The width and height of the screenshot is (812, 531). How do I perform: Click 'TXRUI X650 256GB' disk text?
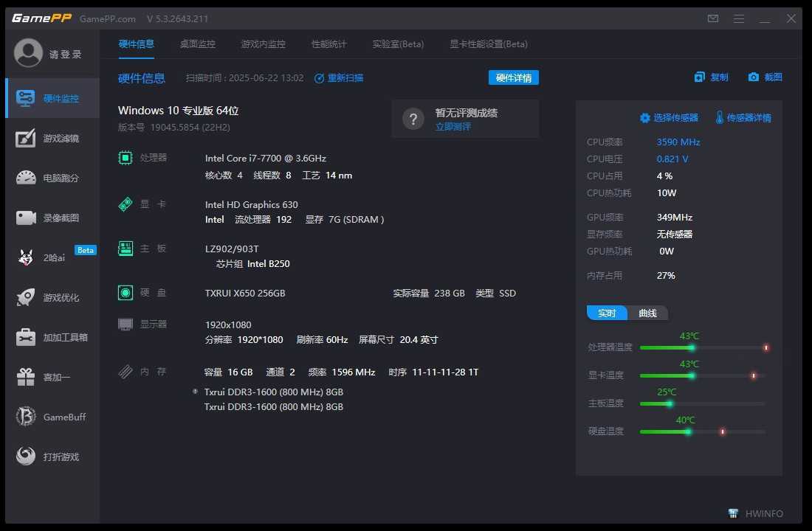(x=245, y=294)
